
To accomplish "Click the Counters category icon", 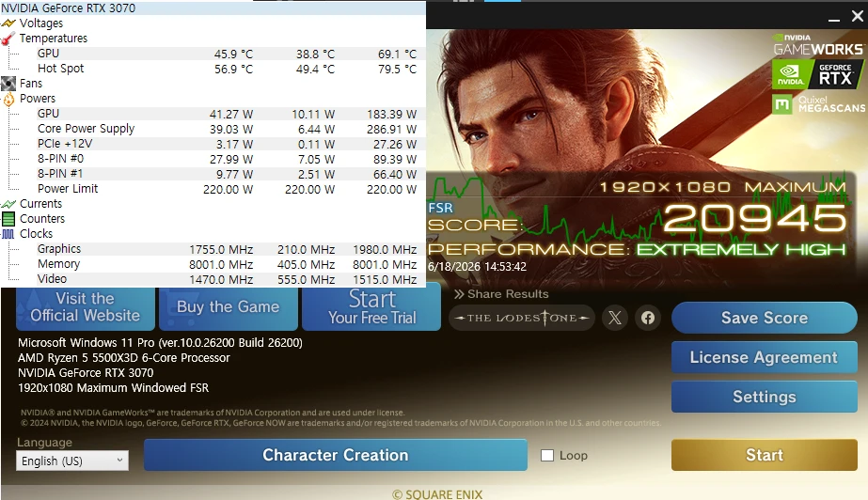I will coord(8,219).
